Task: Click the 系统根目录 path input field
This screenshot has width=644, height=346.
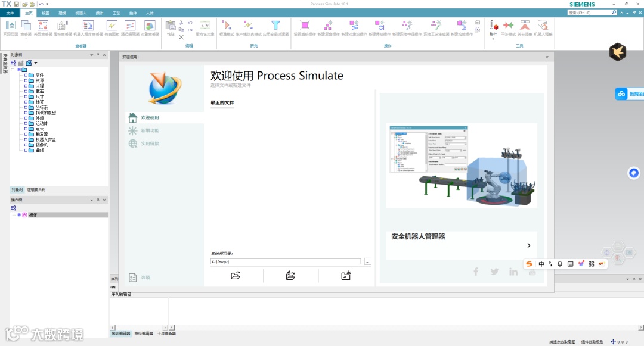Action: click(x=286, y=261)
